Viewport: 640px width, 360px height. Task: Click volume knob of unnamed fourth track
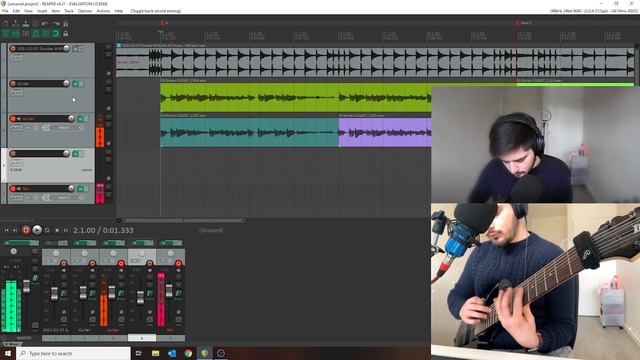click(x=66, y=153)
